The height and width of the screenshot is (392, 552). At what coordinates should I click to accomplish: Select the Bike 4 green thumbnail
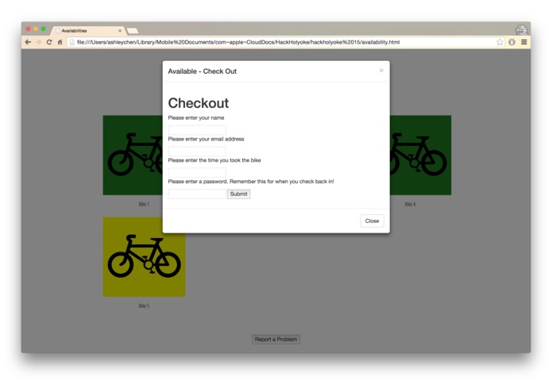point(420,155)
